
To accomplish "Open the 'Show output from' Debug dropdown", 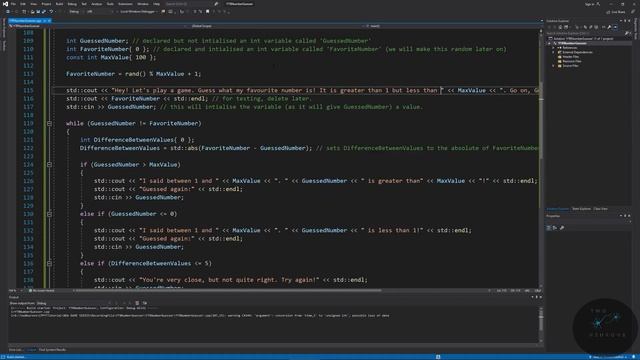I will pos(73,303).
